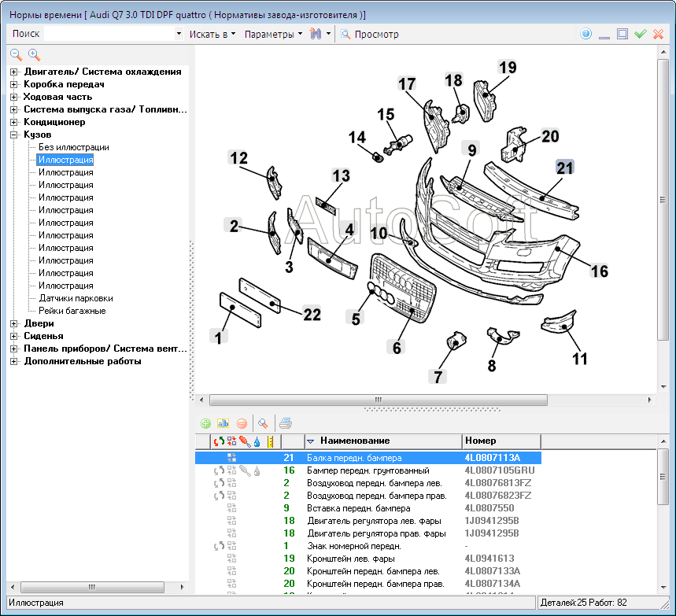Open the Поиск combo box dropdown arrow
Image resolution: width=676 pixels, height=616 pixels.
179,34
